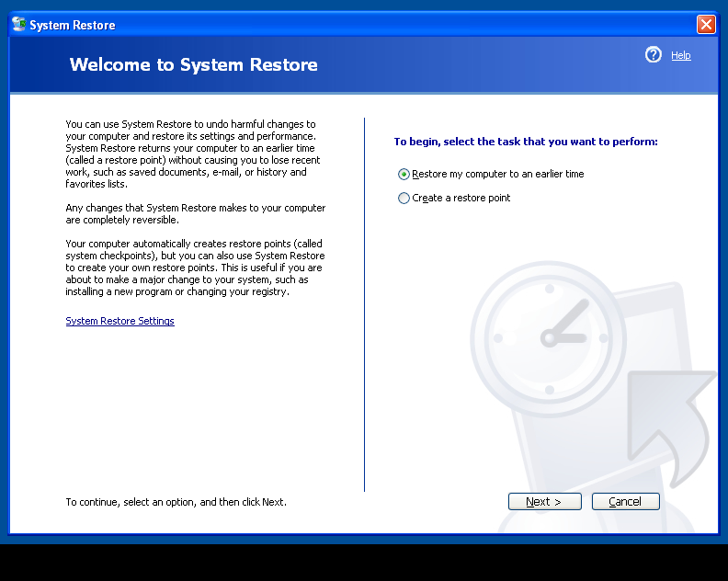Click the Help question mark icon
Image resolution: width=728 pixels, height=581 pixels.
coord(654,55)
